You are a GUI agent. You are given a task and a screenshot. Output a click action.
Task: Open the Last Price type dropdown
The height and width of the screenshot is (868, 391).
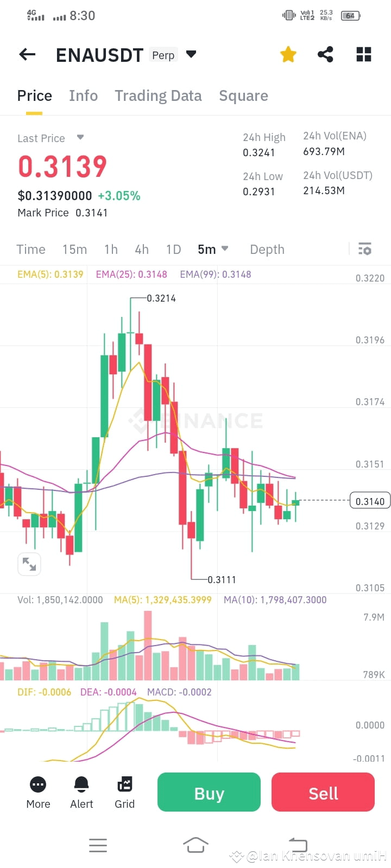click(x=80, y=137)
